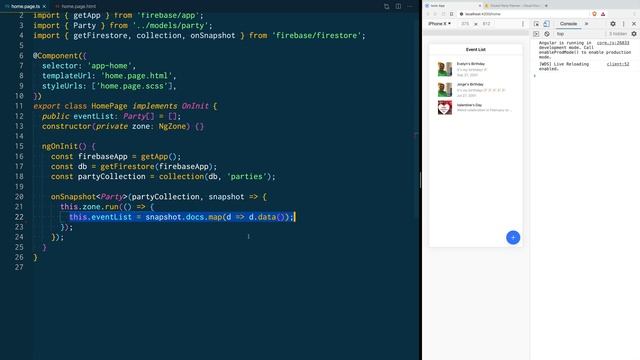This screenshot has width=640, height=360.
Task: Click the open changes icon in editor
Action: (x=387, y=7)
